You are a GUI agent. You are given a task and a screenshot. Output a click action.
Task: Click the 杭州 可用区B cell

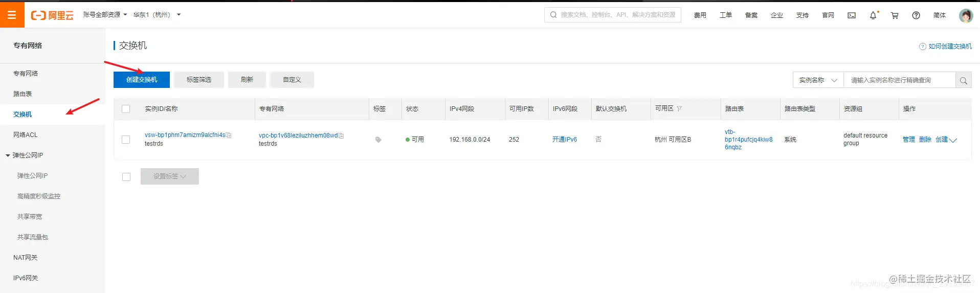[673, 140]
